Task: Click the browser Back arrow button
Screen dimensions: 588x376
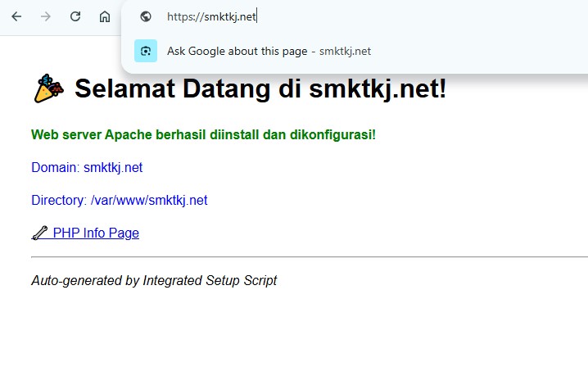Action: pyautogui.click(x=16, y=16)
